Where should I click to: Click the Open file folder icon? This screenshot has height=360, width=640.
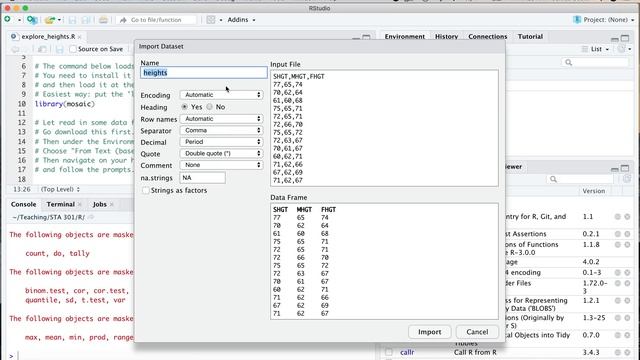(x=50, y=20)
